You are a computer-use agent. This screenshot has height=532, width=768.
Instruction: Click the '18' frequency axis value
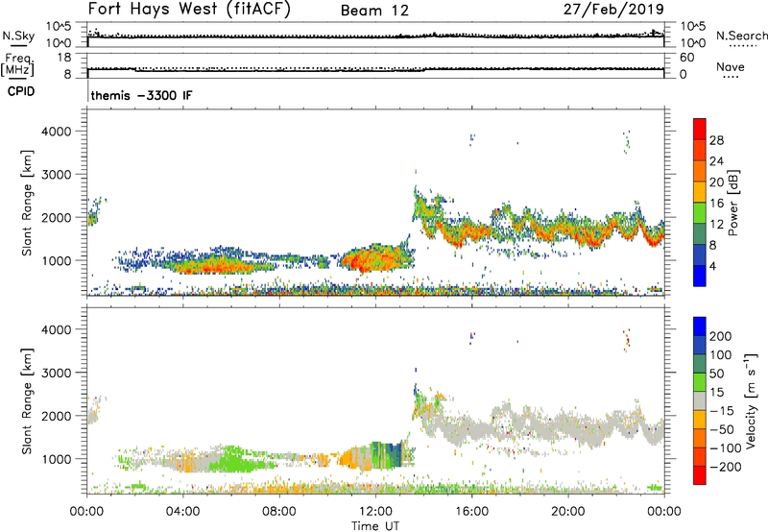(64, 58)
